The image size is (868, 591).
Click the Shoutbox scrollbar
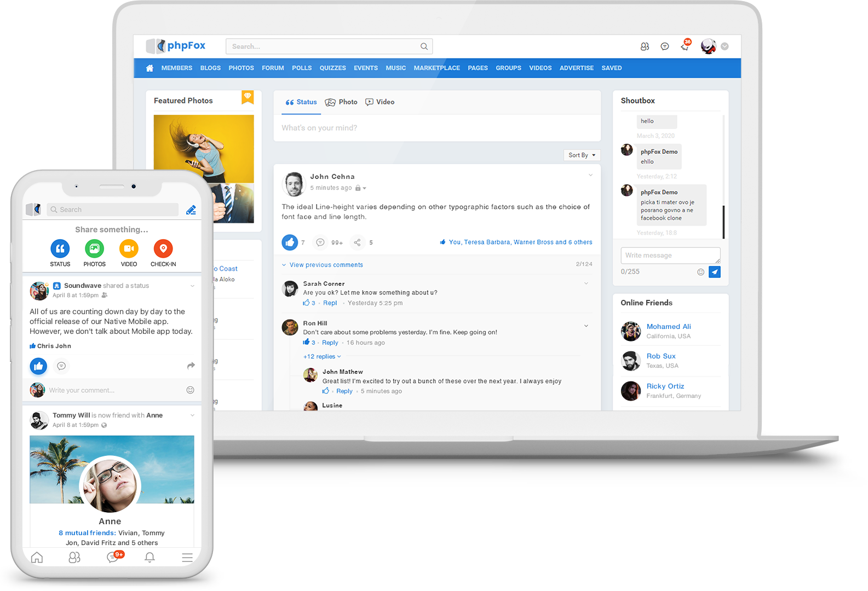[723, 222]
